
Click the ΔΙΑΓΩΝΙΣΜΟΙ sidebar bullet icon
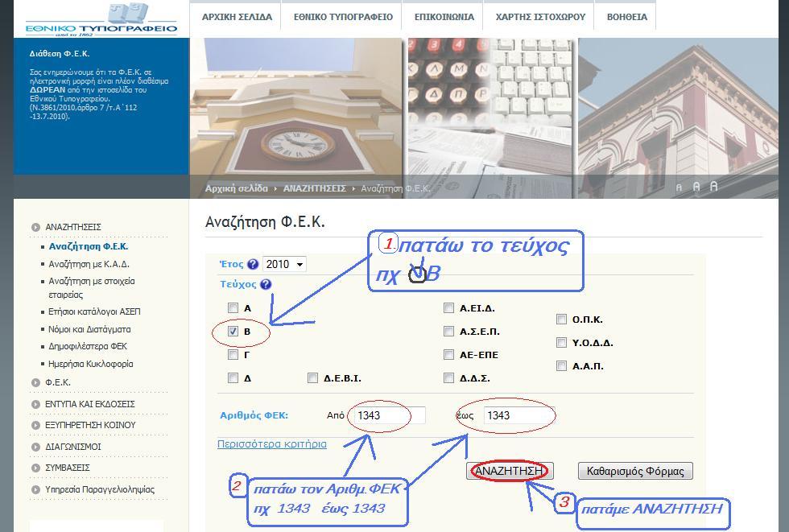tap(35, 447)
